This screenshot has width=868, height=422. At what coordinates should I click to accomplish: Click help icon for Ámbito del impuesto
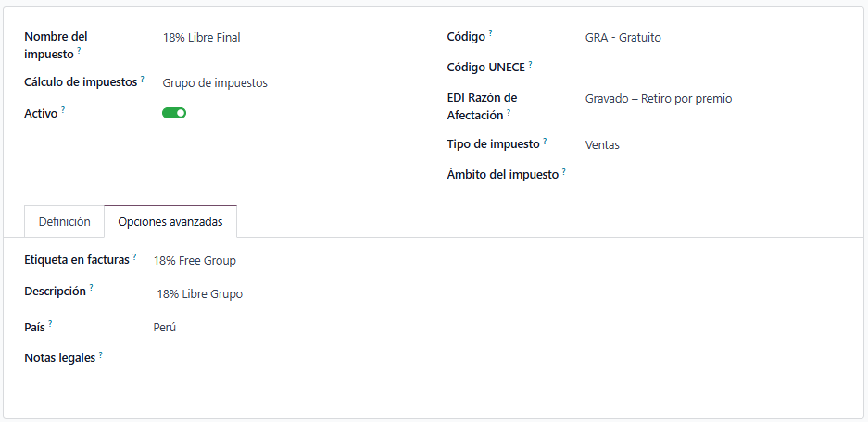click(564, 170)
